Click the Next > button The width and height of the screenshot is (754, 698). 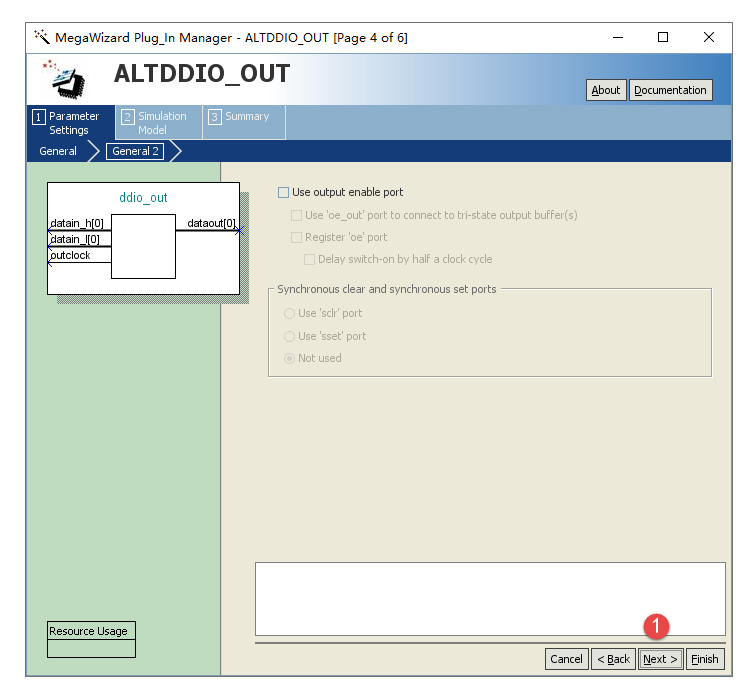click(x=660, y=659)
